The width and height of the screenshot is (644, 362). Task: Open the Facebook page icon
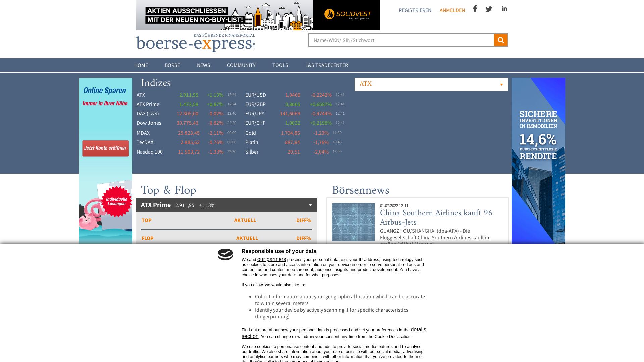pos(475,9)
